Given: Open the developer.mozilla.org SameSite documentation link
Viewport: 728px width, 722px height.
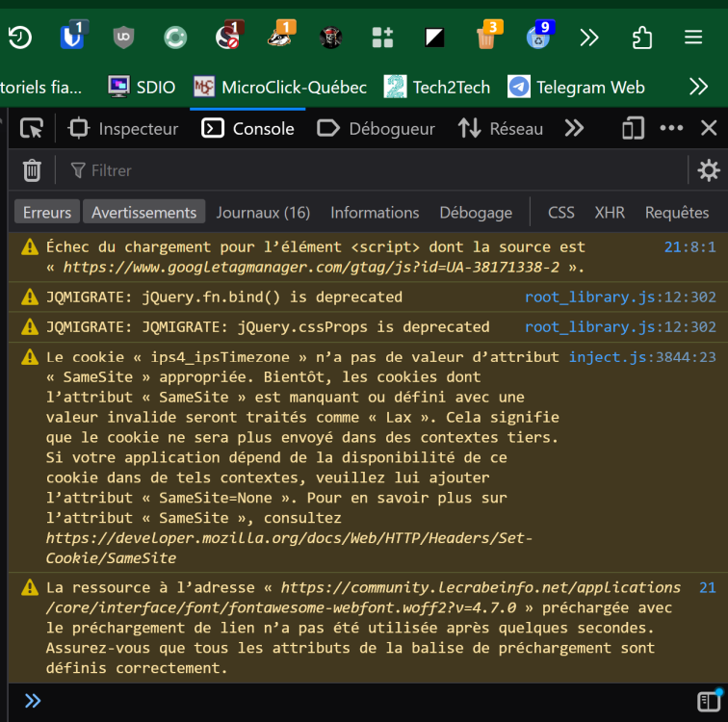Looking at the screenshot, I should [289, 548].
